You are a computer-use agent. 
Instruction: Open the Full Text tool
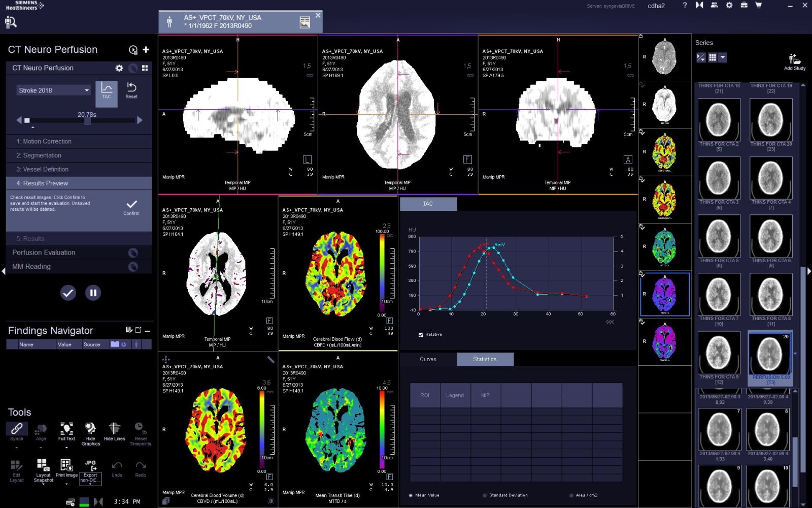tap(66, 430)
